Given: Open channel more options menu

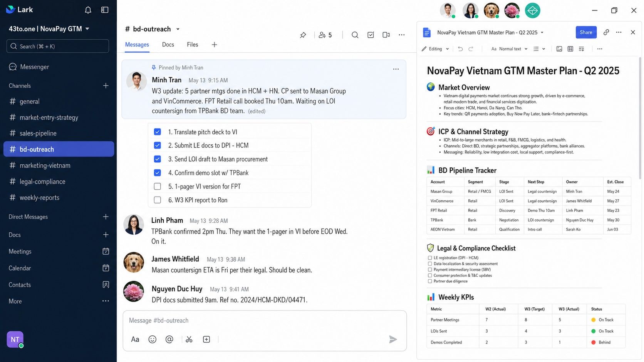Looking at the screenshot, I should point(402,35).
